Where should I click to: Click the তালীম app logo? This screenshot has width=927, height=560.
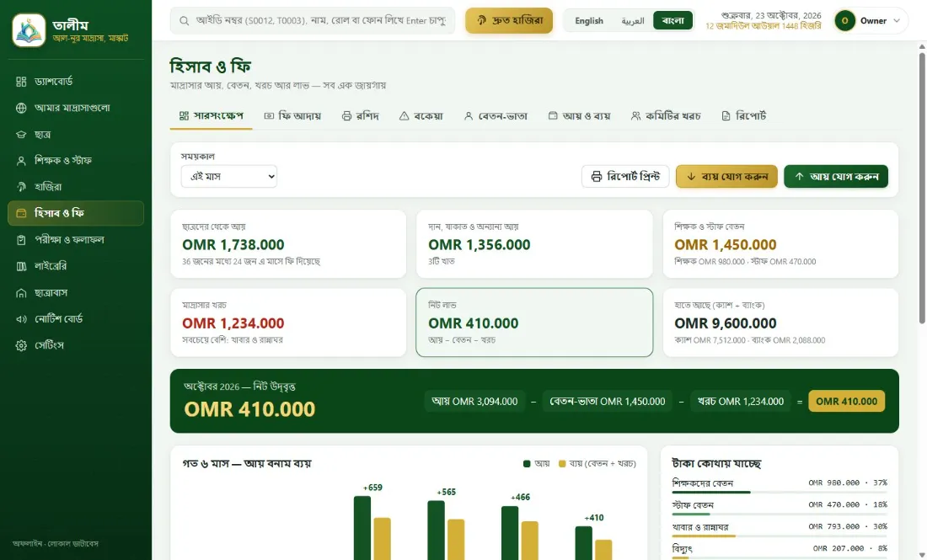(x=29, y=30)
